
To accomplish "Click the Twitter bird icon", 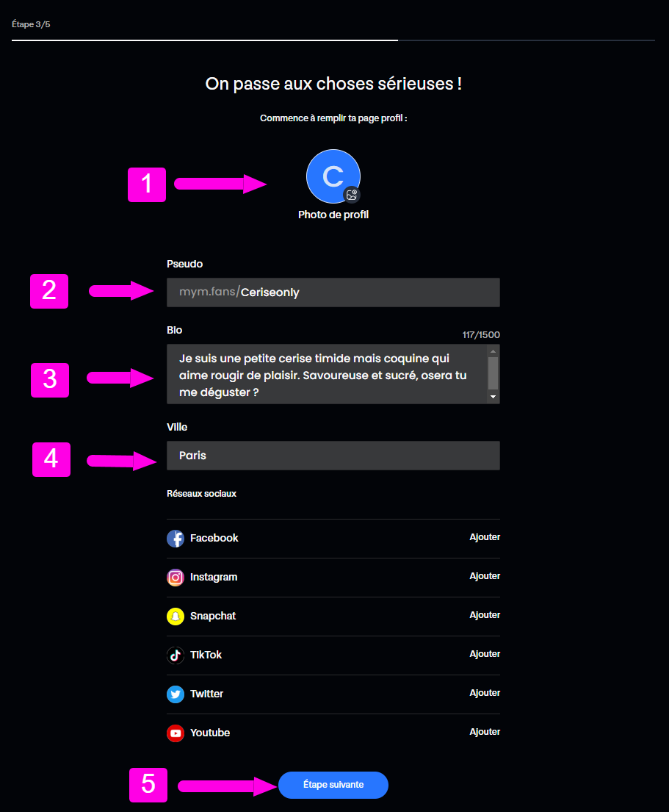I will coord(176,694).
